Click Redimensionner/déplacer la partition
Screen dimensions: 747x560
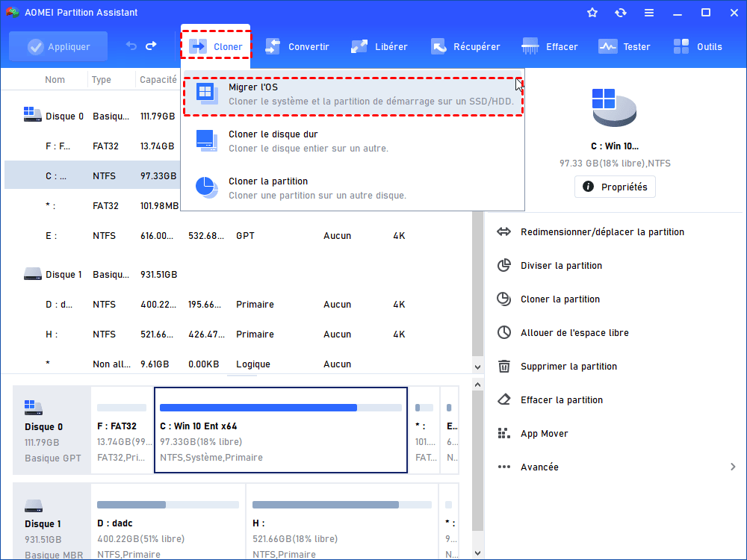pyautogui.click(x=602, y=232)
